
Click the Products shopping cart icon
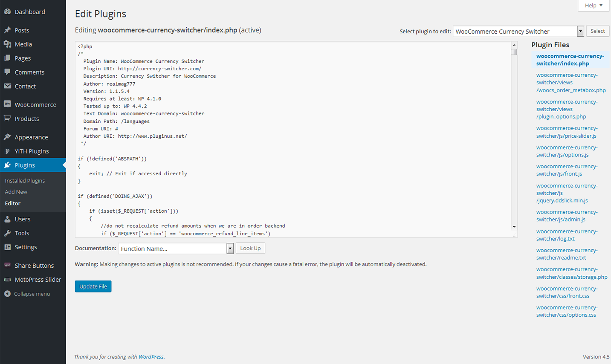[x=7, y=118]
